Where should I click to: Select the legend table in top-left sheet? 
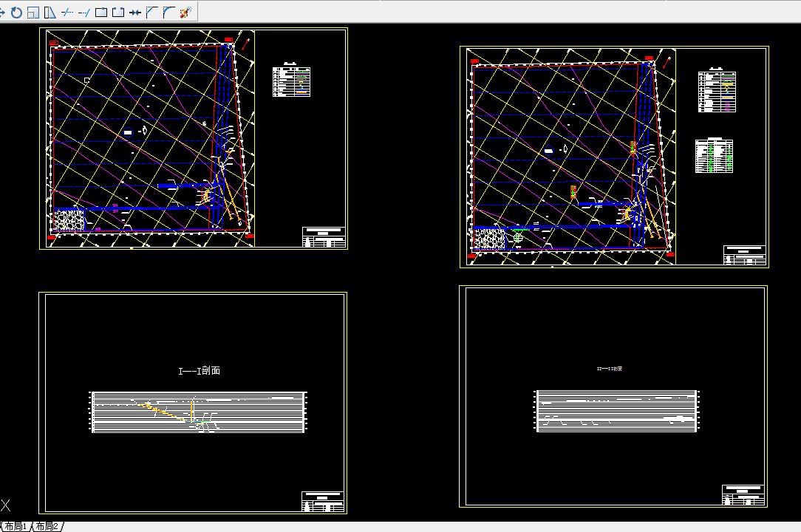291,81
